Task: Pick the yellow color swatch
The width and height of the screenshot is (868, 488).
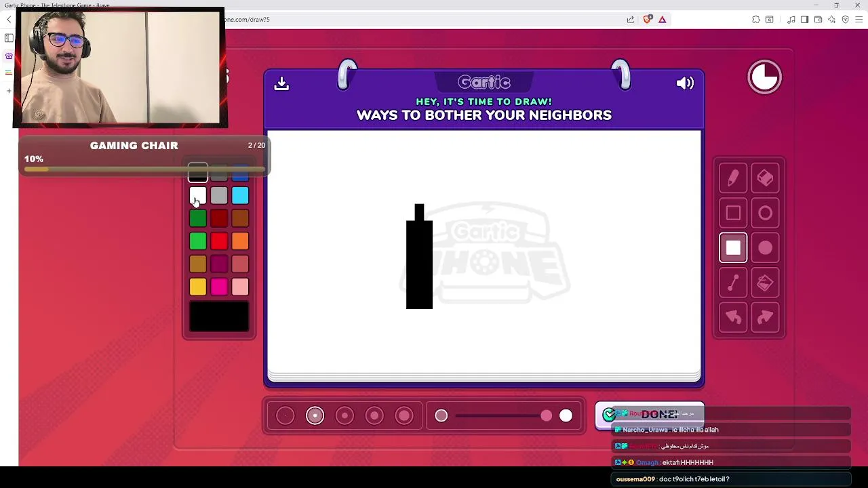Action: [x=198, y=287]
